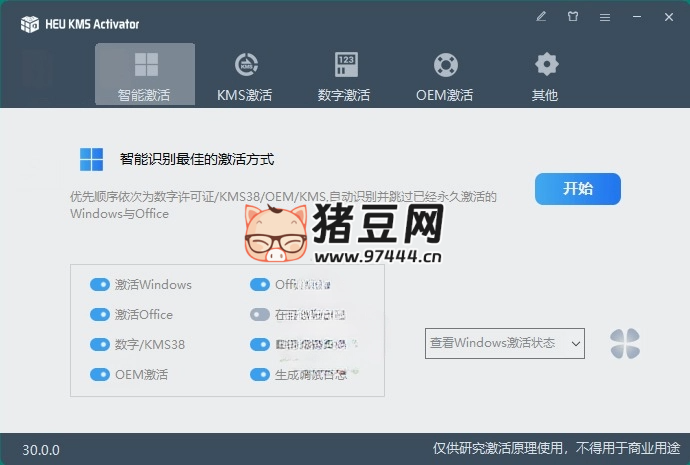The width and height of the screenshot is (690, 465).
Task: Click the 30.0.0 version number
Action: click(x=41, y=450)
